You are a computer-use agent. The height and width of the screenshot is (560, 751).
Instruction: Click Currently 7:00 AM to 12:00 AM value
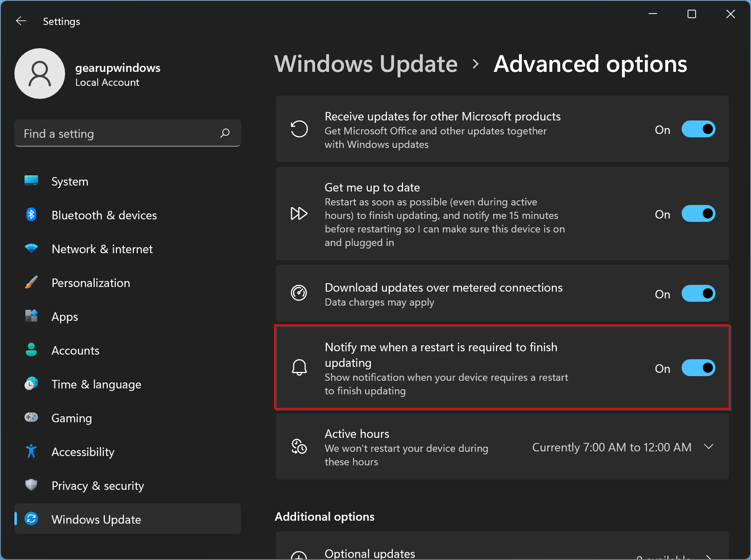611,447
